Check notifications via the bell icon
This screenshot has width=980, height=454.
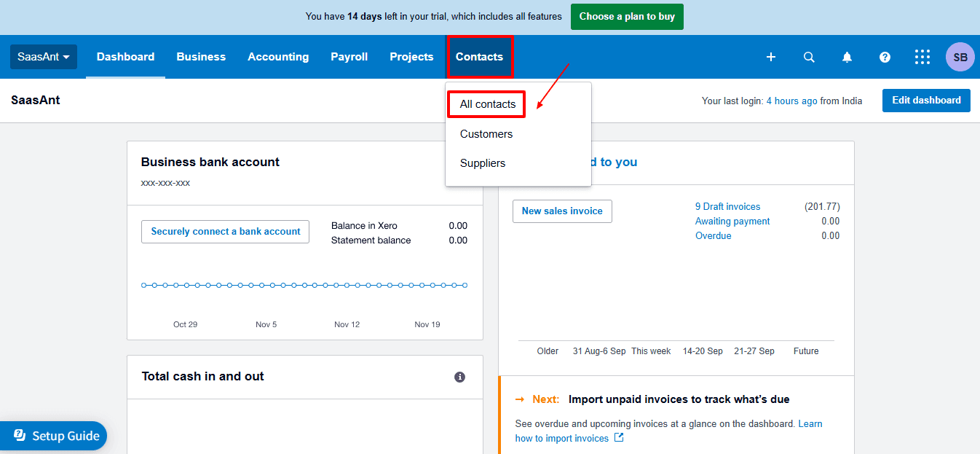[x=847, y=56]
